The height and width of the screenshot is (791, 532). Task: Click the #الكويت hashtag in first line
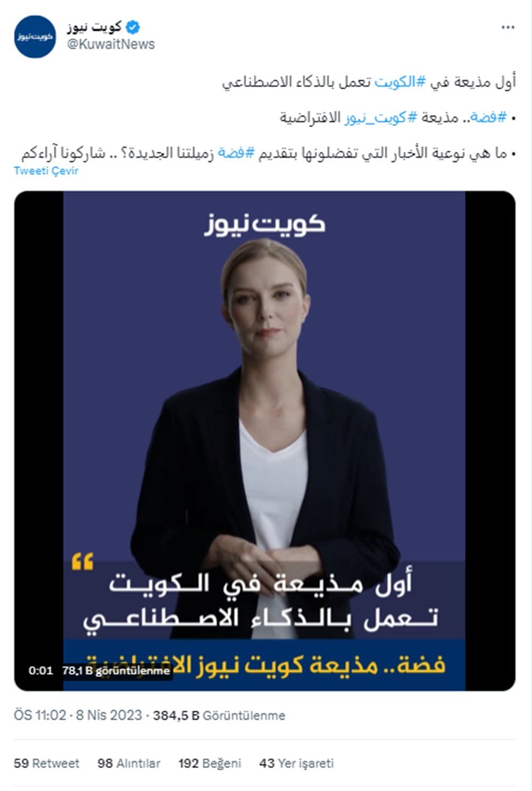click(x=400, y=83)
